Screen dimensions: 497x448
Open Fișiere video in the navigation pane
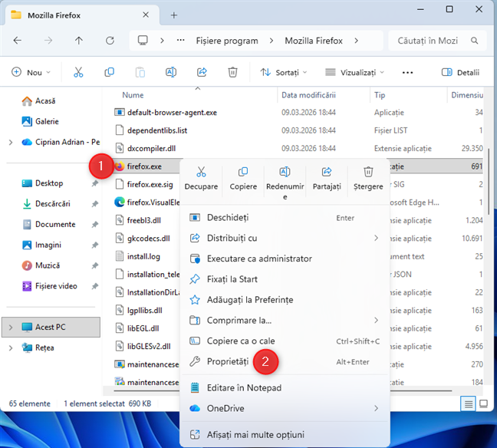point(49,286)
